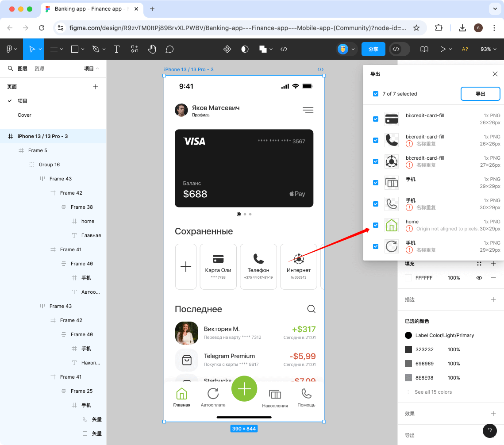This screenshot has height=445, width=504.
Task: Select the Text tool in toolbar
Action: [117, 49]
